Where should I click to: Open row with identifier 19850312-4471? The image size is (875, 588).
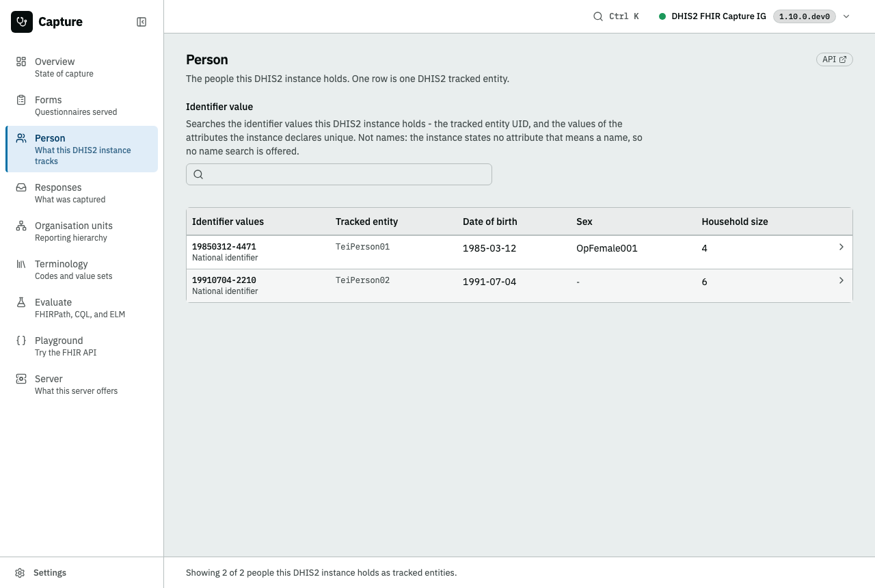click(x=520, y=252)
